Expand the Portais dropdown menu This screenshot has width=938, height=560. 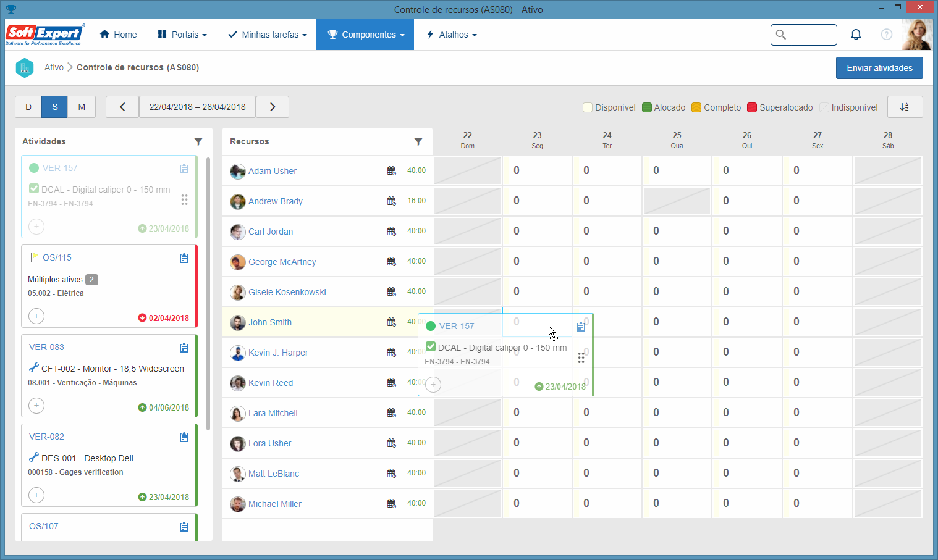[x=182, y=35]
